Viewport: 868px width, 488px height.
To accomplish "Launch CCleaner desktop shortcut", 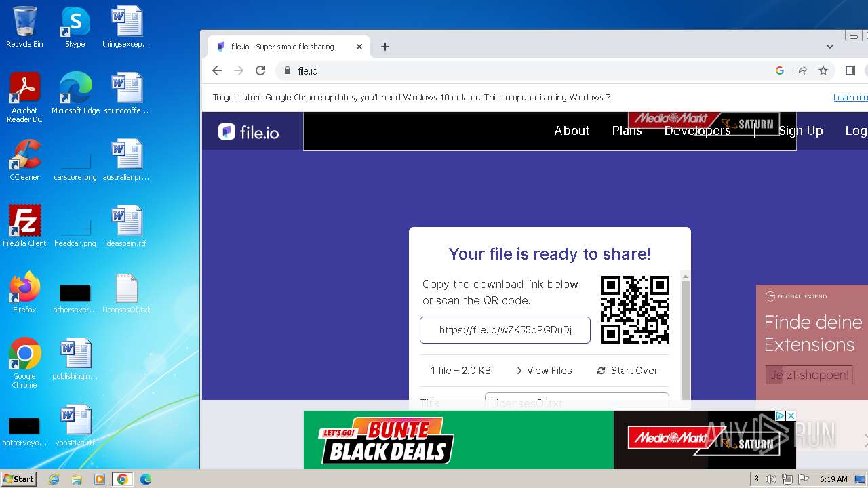I will tap(24, 160).
